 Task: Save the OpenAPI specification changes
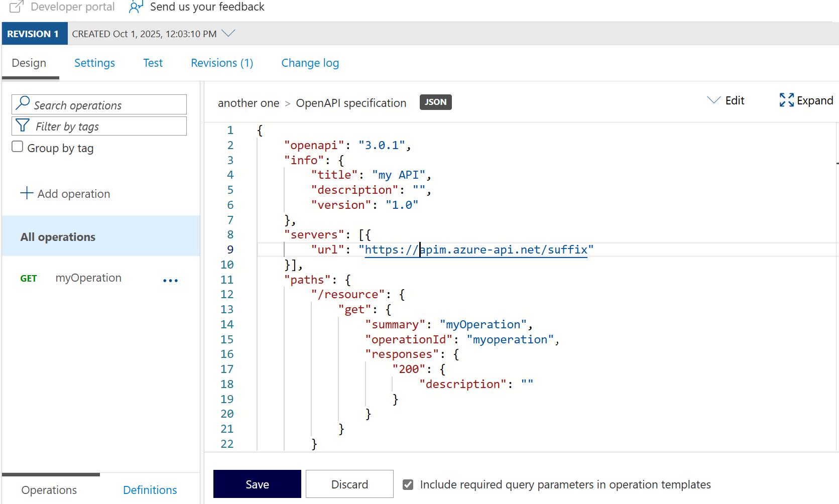point(257,484)
